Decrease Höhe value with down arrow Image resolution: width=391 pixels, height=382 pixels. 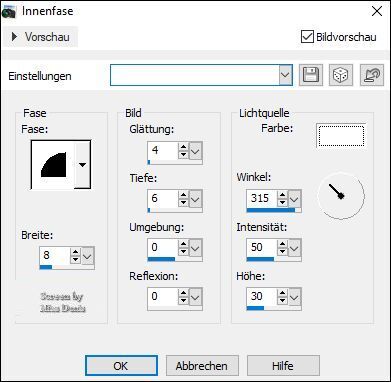282,301
